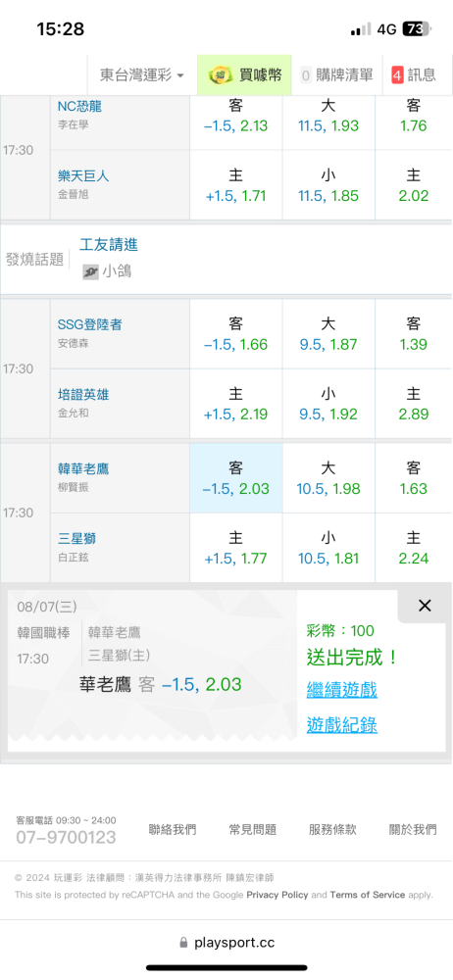453x980 pixels.
Task: Select 培證英雄 主 2.89 moneyline
Action: point(413,405)
